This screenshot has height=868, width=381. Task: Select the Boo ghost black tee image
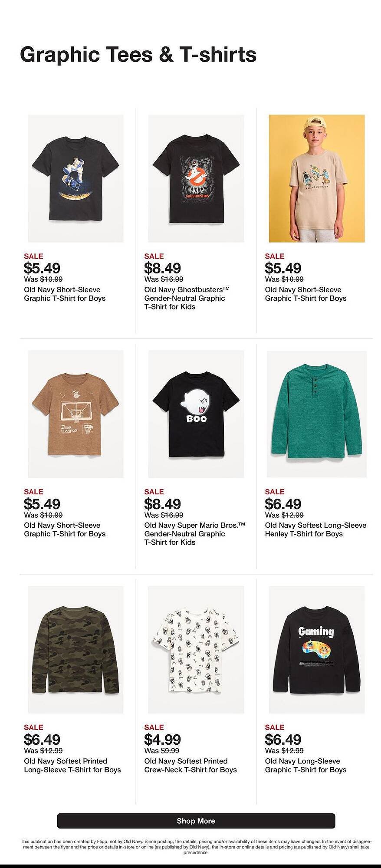tap(196, 414)
